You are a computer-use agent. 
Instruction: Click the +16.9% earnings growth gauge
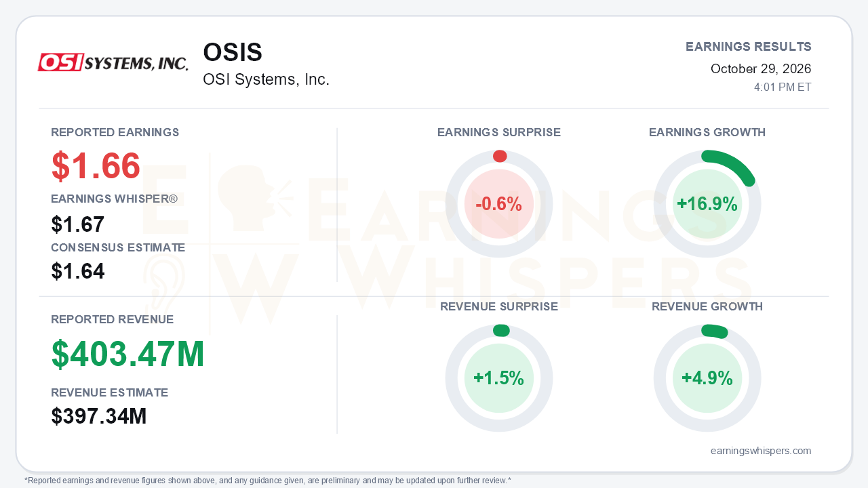click(707, 204)
